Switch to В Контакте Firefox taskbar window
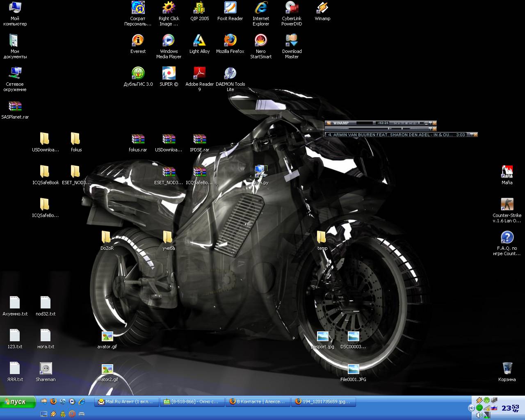525x420 pixels. [258, 402]
